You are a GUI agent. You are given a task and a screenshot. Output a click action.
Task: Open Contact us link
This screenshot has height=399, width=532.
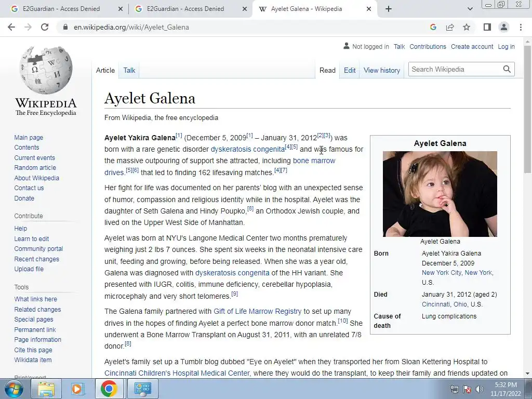29,188
